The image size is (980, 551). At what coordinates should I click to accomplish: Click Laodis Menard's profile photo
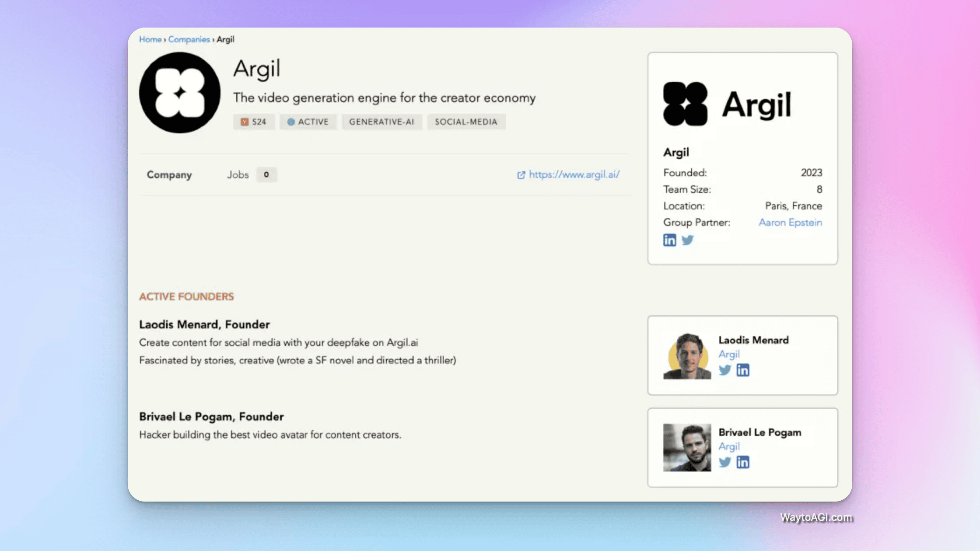(687, 356)
